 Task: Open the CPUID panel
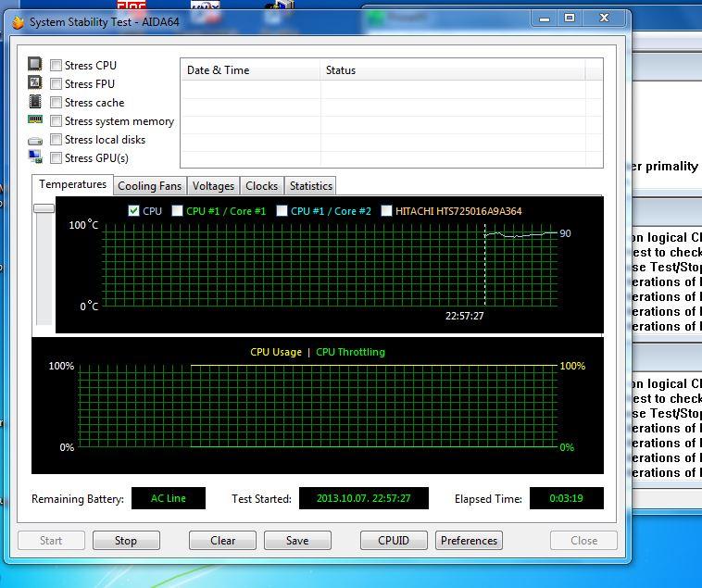click(394, 541)
